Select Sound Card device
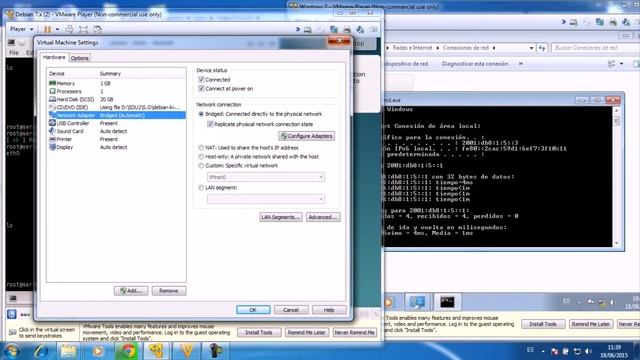Viewport: 640px width, 360px height. [116, 131]
